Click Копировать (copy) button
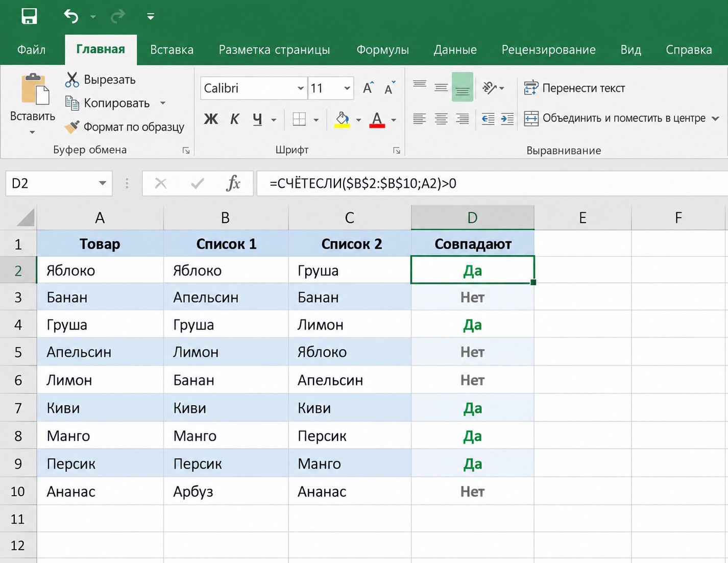 tap(108, 103)
